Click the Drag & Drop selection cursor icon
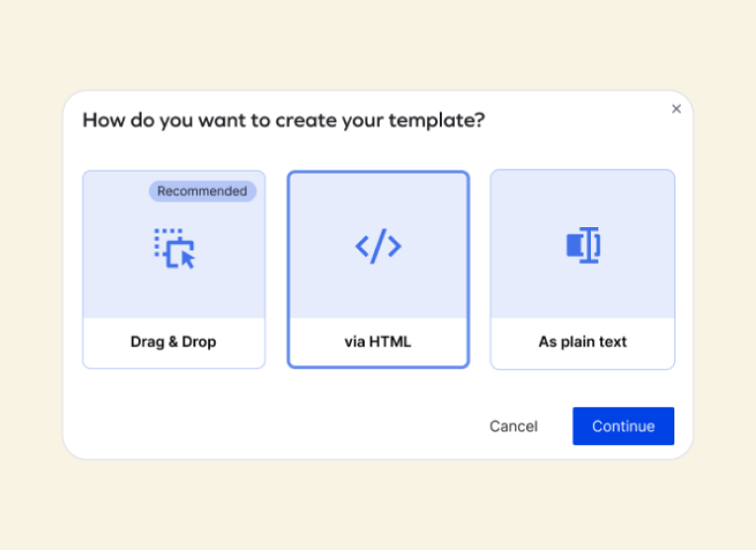The width and height of the screenshot is (756, 550). (x=174, y=248)
